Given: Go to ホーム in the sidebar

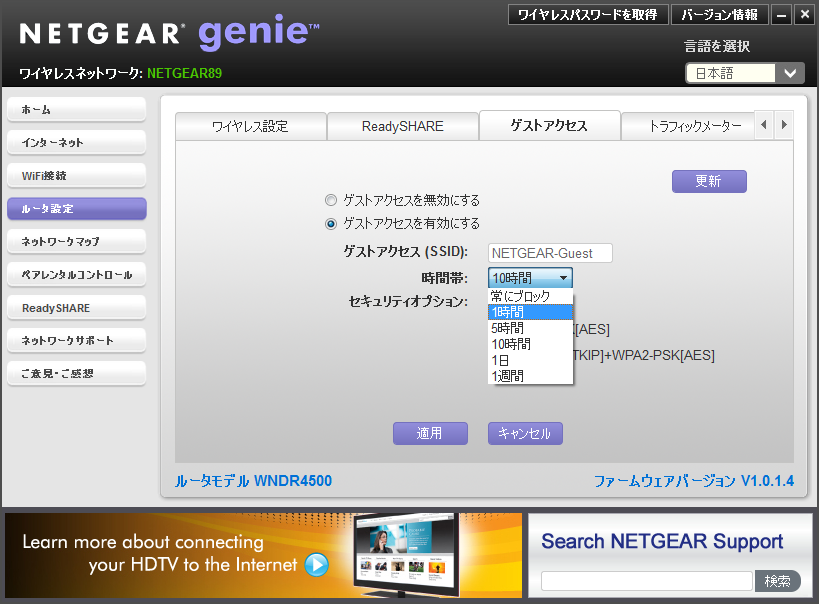Looking at the screenshot, I should 76,110.
